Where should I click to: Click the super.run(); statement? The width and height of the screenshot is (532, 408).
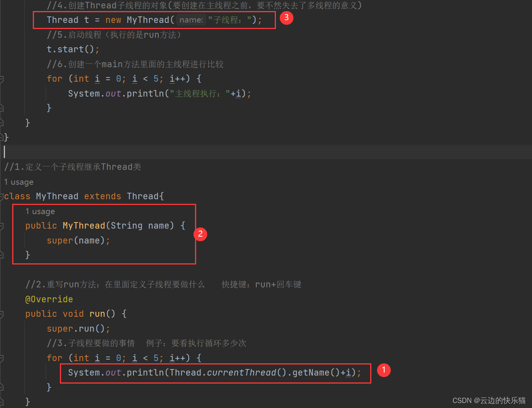click(78, 329)
